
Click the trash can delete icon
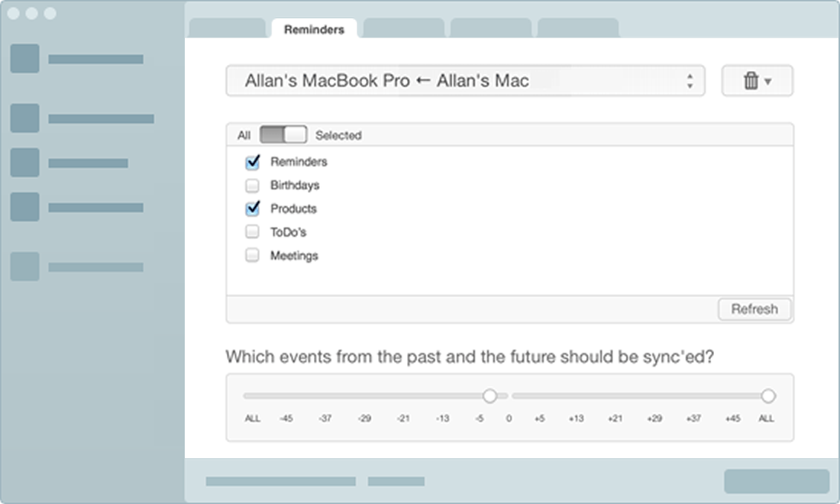pos(751,81)
